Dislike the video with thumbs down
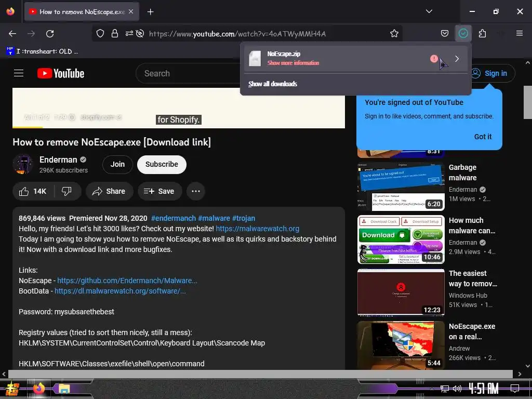This screenshot has width=532, height=399. point(67,191)
